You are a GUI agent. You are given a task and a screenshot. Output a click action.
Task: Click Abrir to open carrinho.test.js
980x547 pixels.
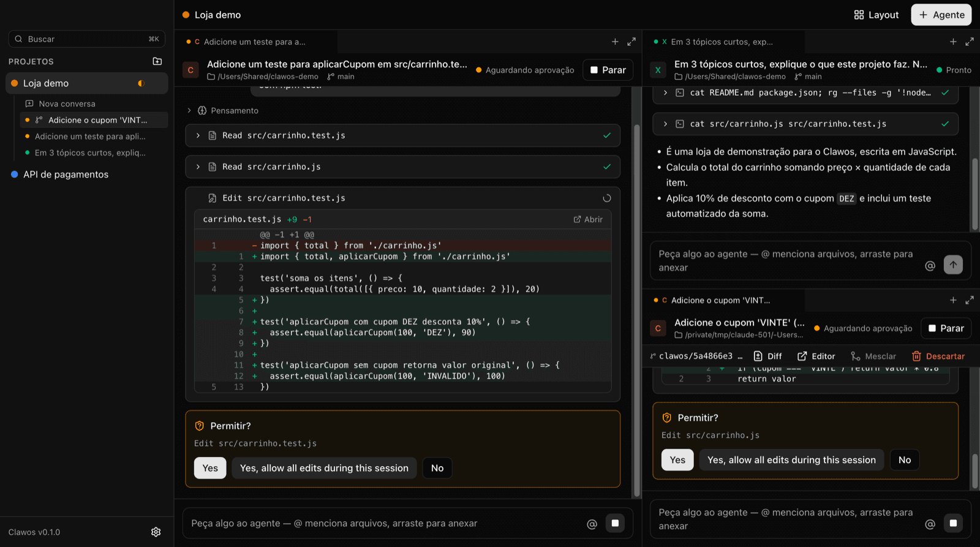(588, 219)
